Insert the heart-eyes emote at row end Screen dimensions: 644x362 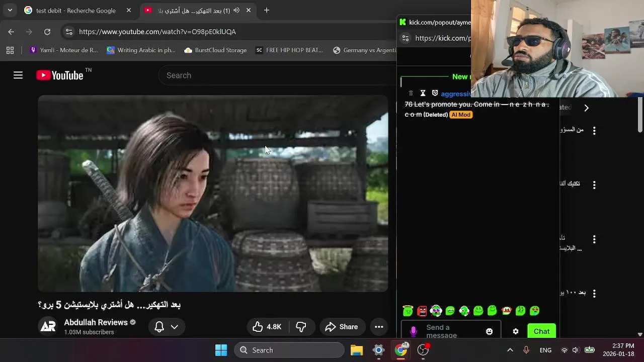(535, 311)
